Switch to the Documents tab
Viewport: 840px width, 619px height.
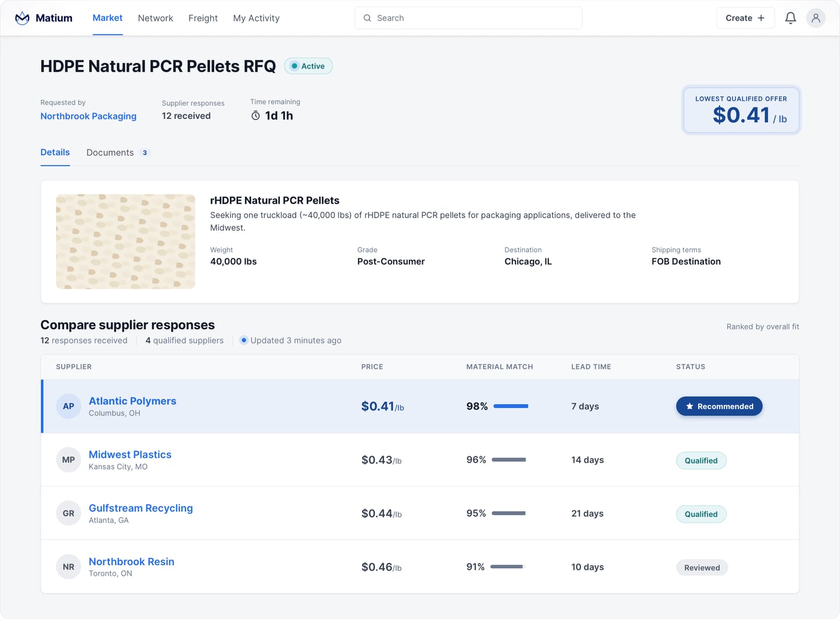coord(110,153)
